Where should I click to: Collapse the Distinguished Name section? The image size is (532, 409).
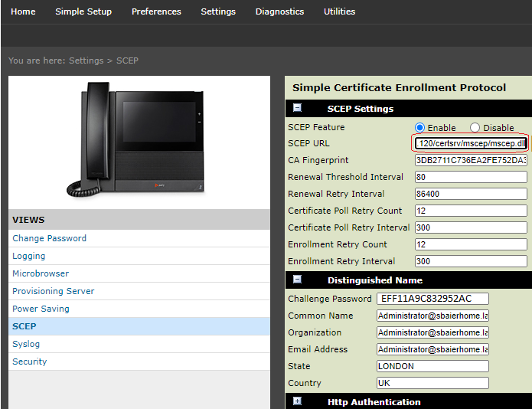pos(297,280)
